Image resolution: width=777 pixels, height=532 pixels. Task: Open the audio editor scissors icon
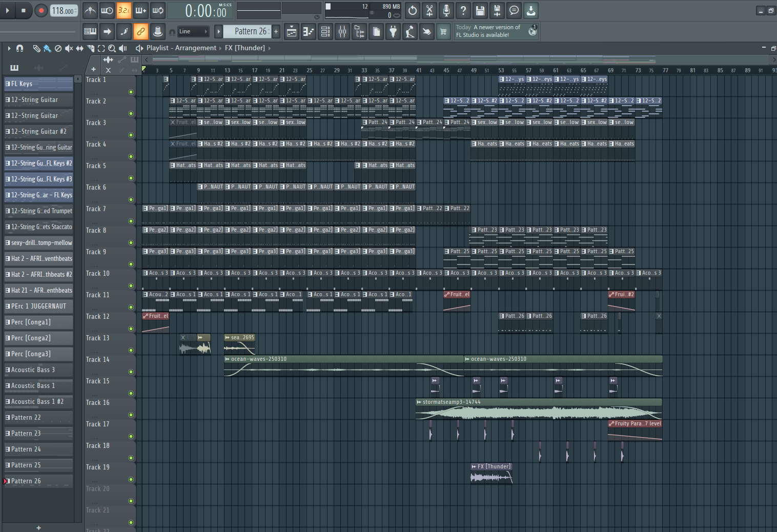coord(430,10)
